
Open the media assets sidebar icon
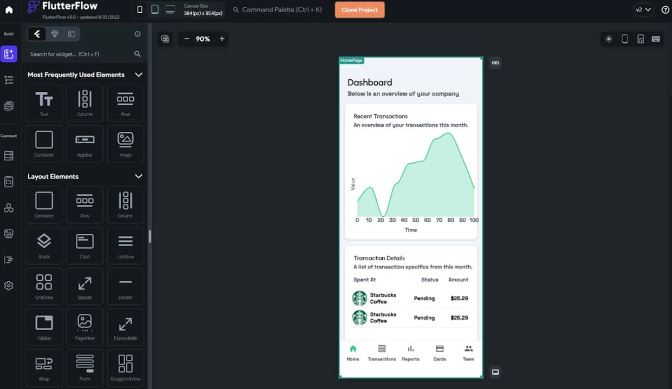pos(9,233)
